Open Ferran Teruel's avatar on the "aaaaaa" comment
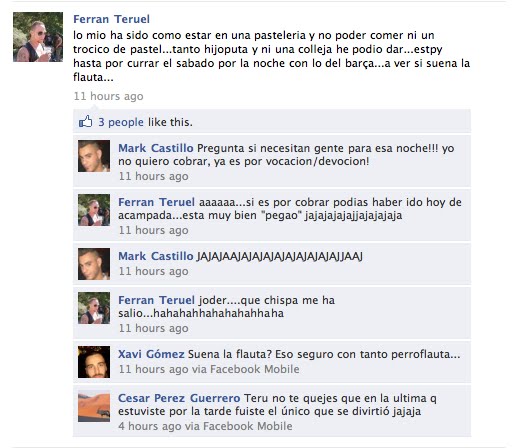Screen dimensions: 522x448 [94, 210]
